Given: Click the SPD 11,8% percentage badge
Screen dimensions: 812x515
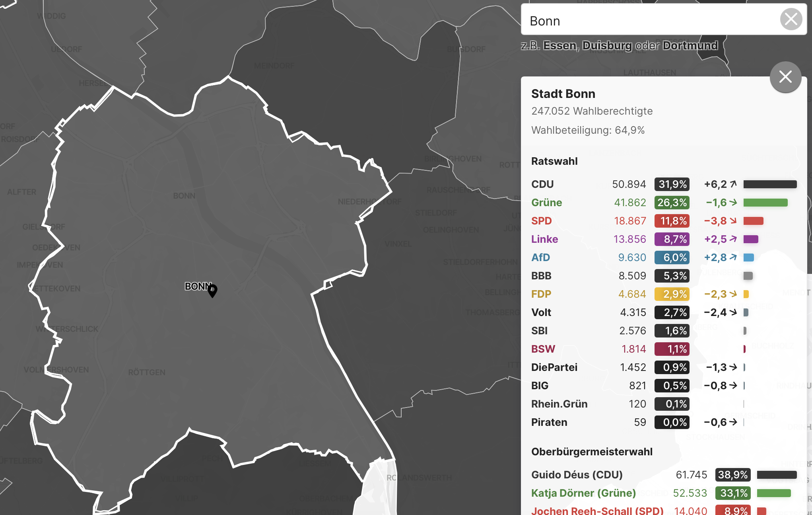Looking at the screenshot, I should 672,221.
